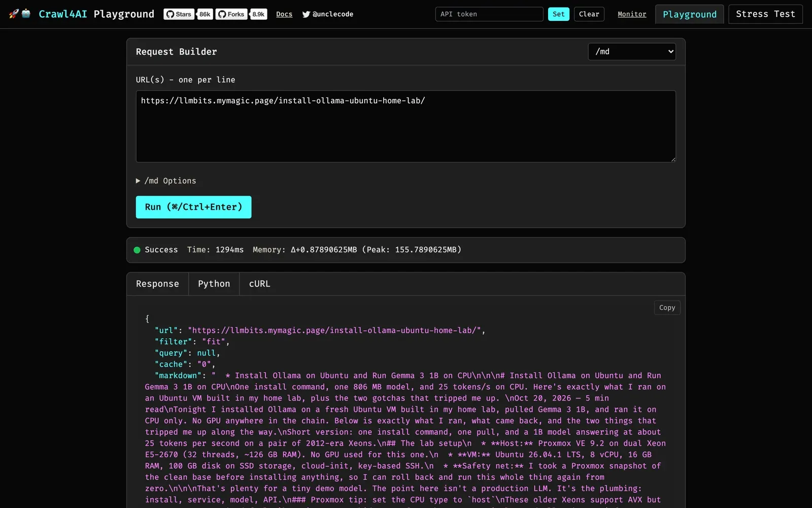Click the Twitter bird icon

[x=306, y=14]
